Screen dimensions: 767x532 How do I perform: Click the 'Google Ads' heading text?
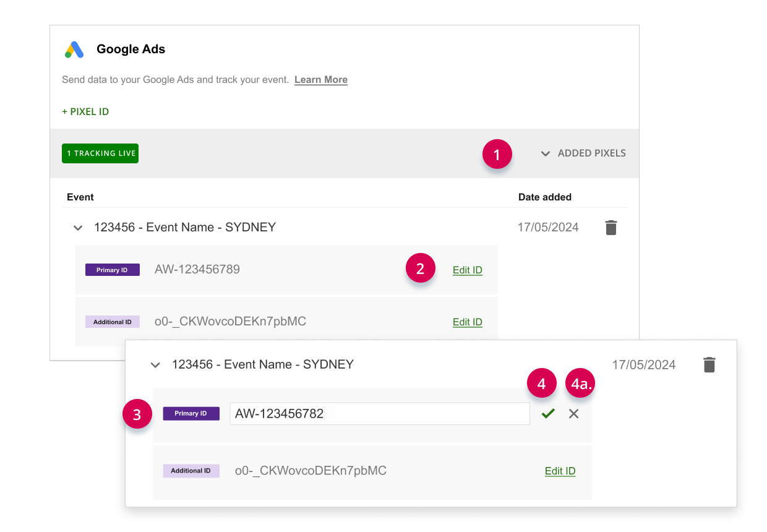[131, 49]
